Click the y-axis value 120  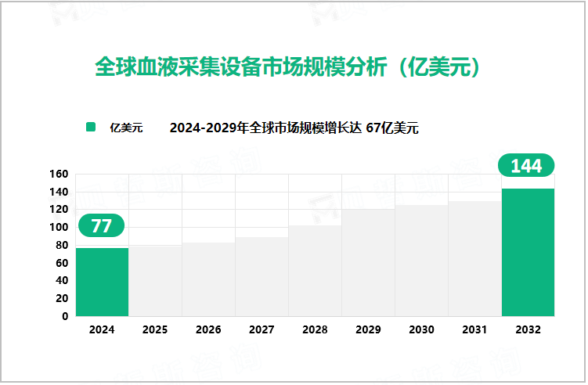(59, 209)
